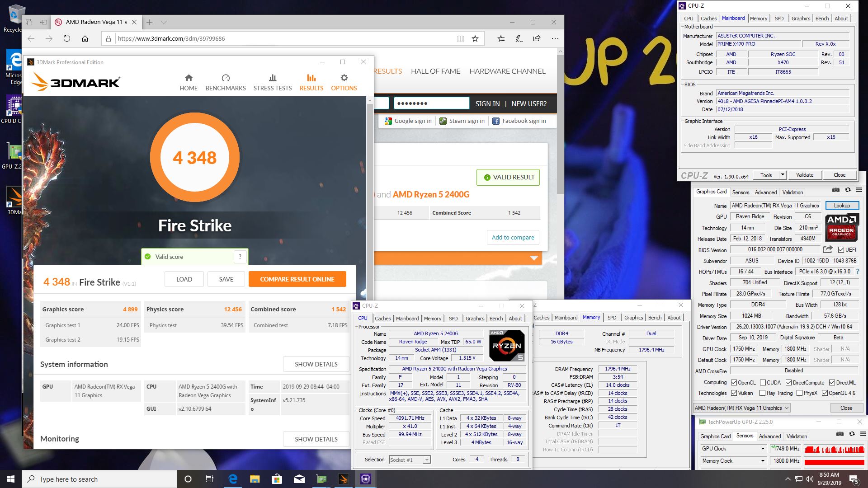Toggle the Ray Tracing checkbox

click(763, 393)
